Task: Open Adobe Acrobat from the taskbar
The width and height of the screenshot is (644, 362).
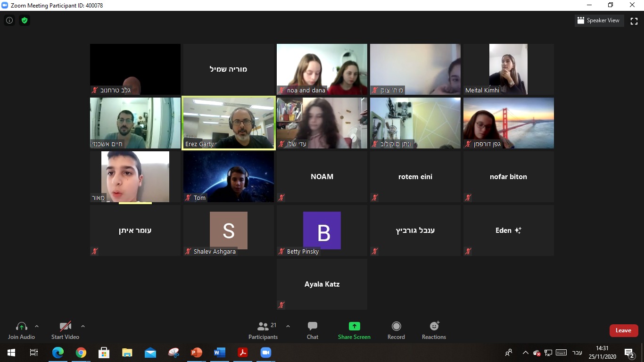Action: (243, 353)
